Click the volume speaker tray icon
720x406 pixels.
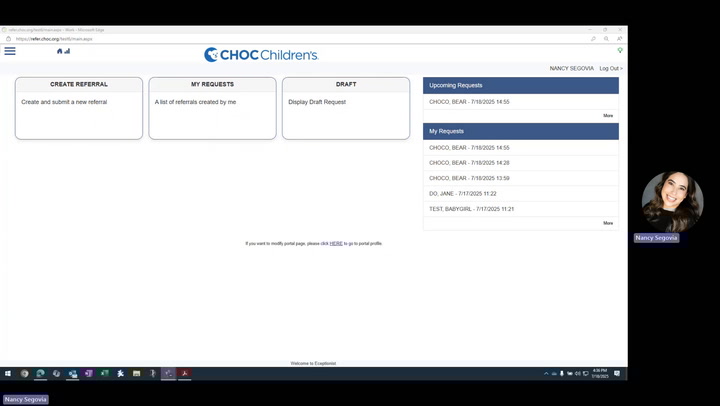pyautogui.click(x=578, y=373)
